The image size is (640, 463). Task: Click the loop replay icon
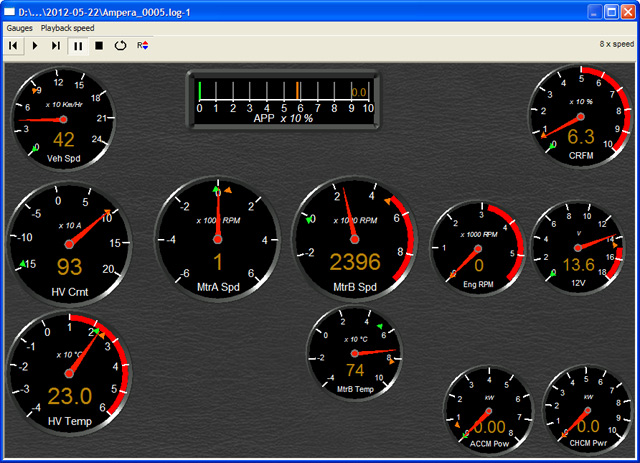click(120, 45)
